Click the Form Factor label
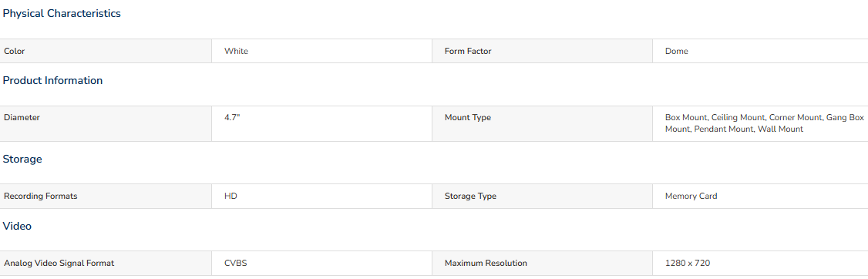This screenshot has height=279, width=868. click(468, 51)
